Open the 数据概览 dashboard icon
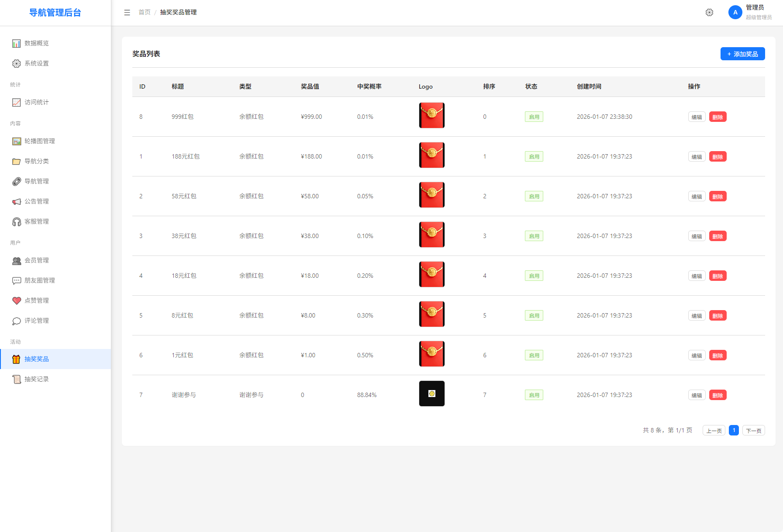 click(16, 43)
